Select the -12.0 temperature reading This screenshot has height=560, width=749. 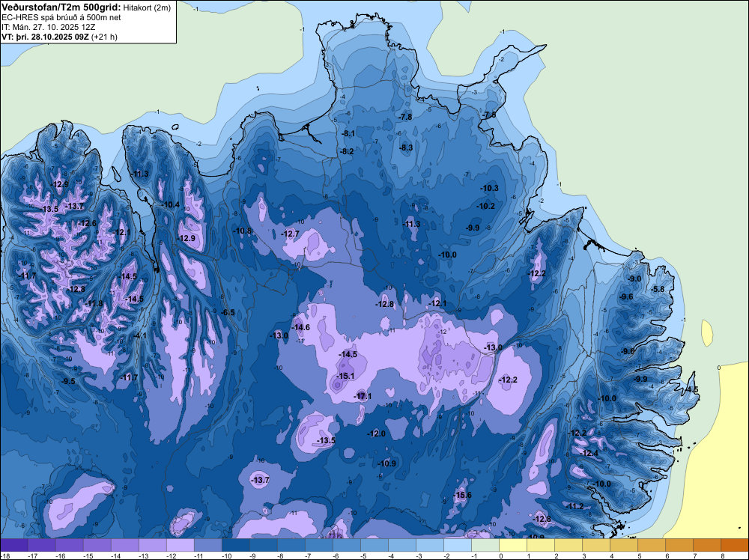pyautogui.click(x=377, y=433)
